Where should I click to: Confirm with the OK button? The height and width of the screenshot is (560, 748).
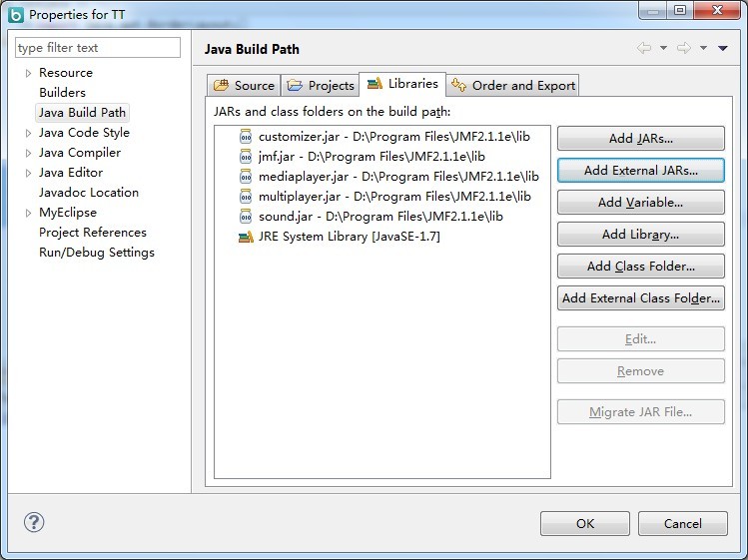585,524
